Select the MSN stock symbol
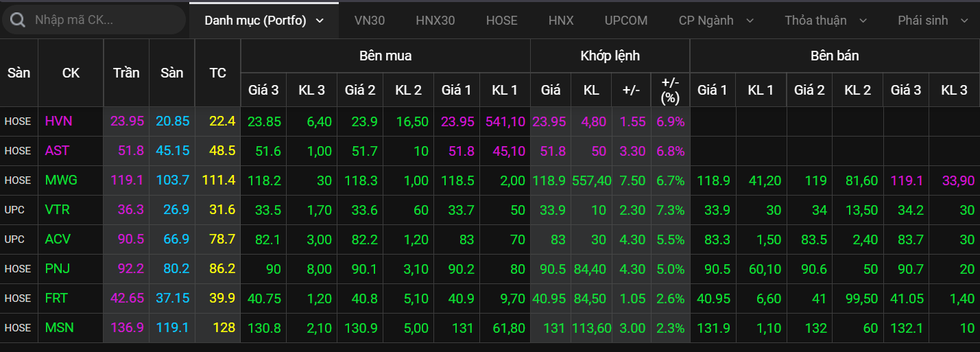Image resolution: width=980 pixels, height=352 pixels. tap(58, 328)
